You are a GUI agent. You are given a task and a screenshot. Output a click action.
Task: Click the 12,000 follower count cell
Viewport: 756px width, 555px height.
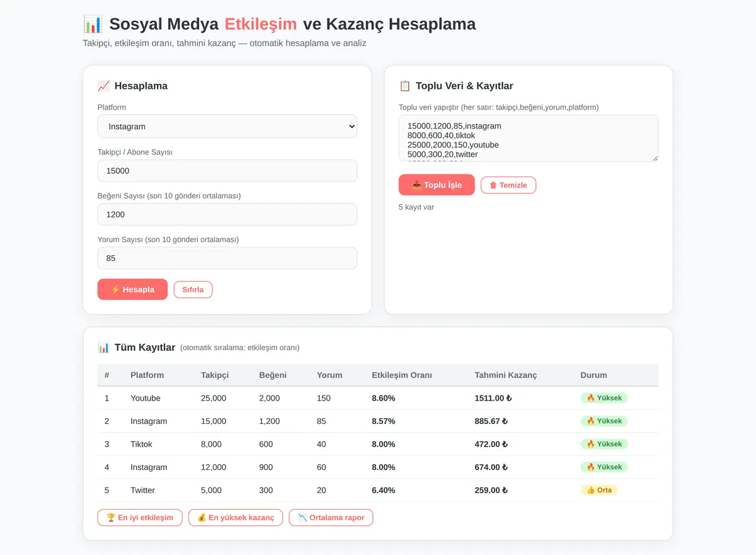pyautogui.click(x=214, y=467)
